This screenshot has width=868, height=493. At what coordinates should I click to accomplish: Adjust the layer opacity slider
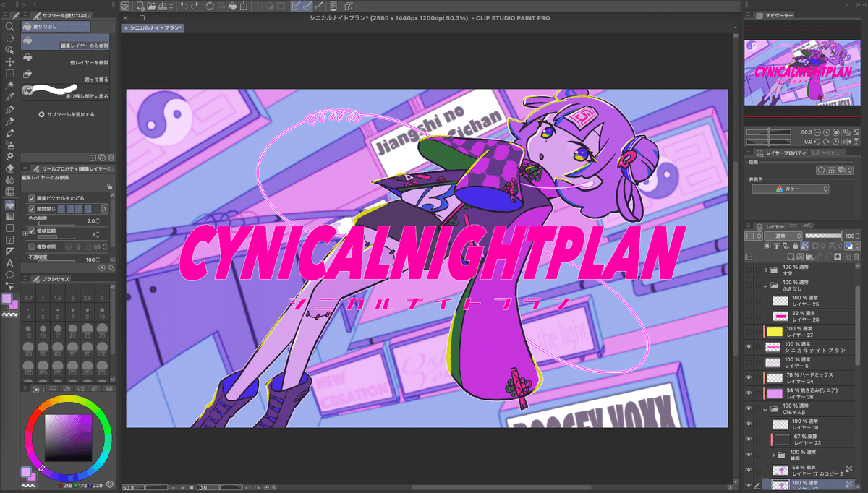[825, 236]
